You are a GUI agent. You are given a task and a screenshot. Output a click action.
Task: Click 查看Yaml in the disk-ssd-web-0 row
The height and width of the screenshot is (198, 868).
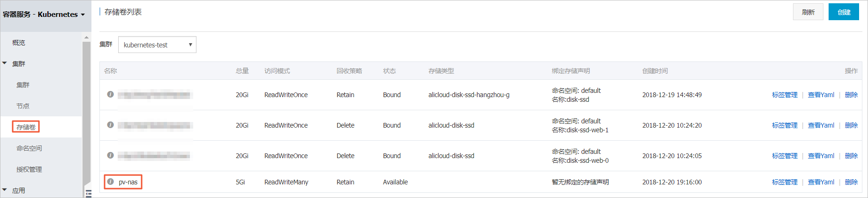coord(821,156)
